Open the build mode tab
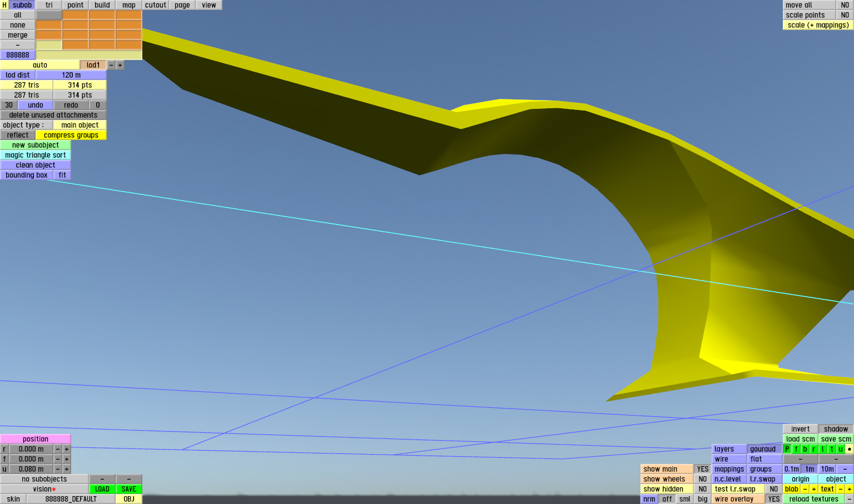 (x=102, y=5)
